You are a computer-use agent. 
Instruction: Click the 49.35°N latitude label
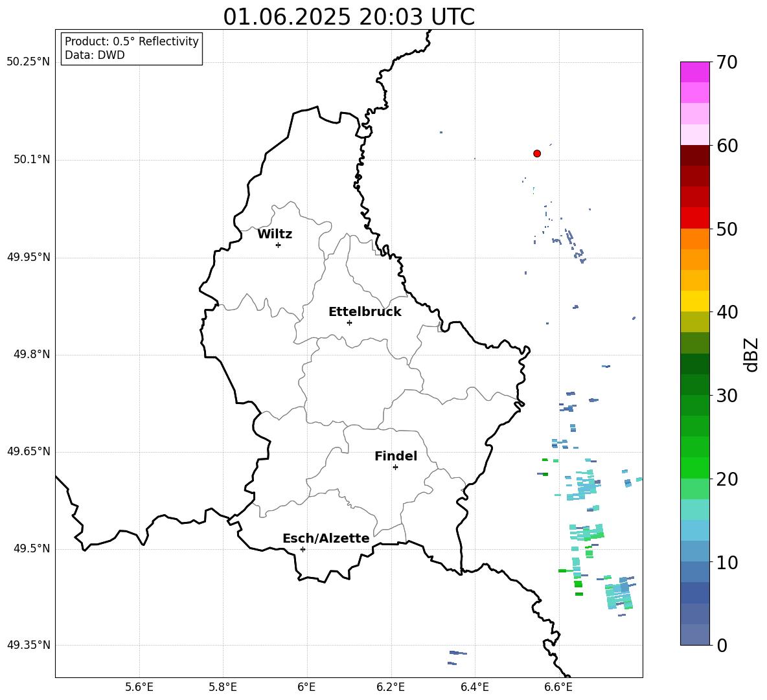pyautogui.click(x=29, y=645)
